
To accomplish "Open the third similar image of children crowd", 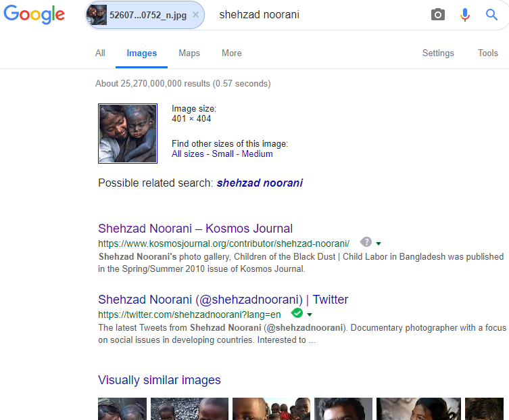I will [271, 409].
